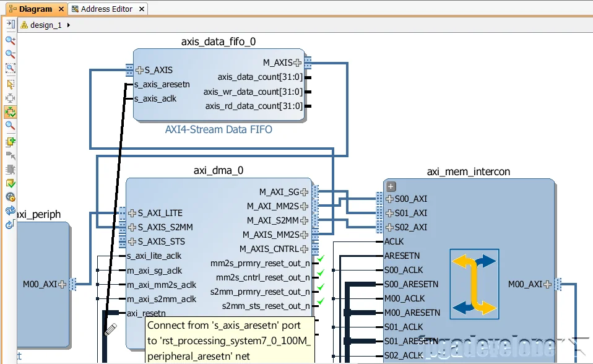593x364 pixels.
Task: Select the axi_dma_0 block title
Action: [219, 170]
